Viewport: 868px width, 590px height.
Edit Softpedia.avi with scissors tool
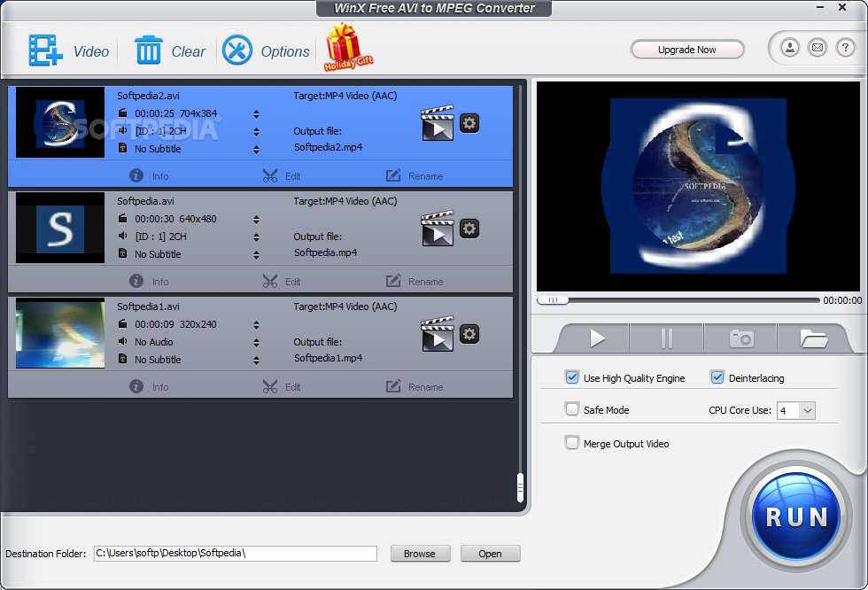tap(282, 281)
